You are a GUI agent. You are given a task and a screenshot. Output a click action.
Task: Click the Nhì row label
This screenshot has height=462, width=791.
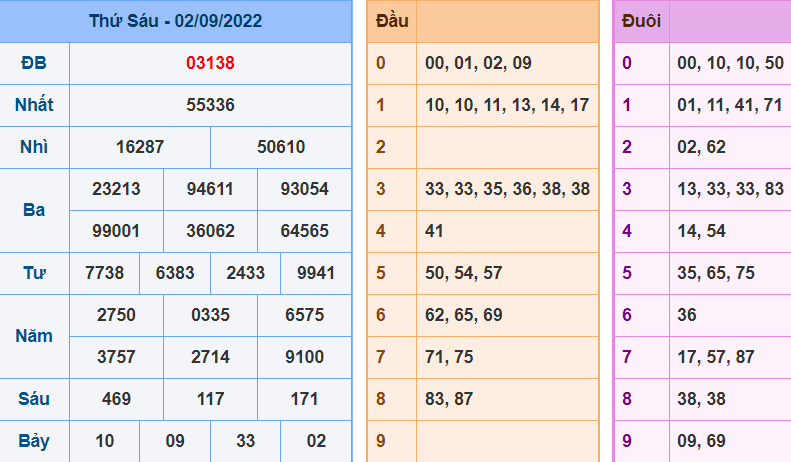pyautogui.click(x=34, y=147)
